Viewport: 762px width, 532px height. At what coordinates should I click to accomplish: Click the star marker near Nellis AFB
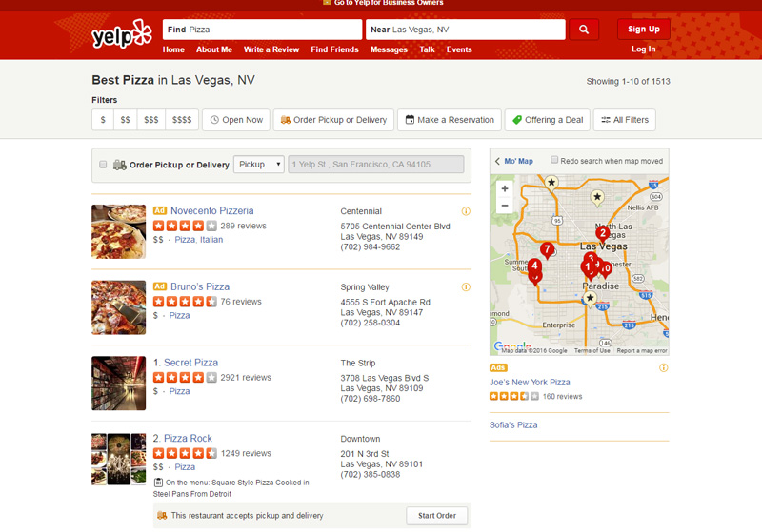(597, 198)
